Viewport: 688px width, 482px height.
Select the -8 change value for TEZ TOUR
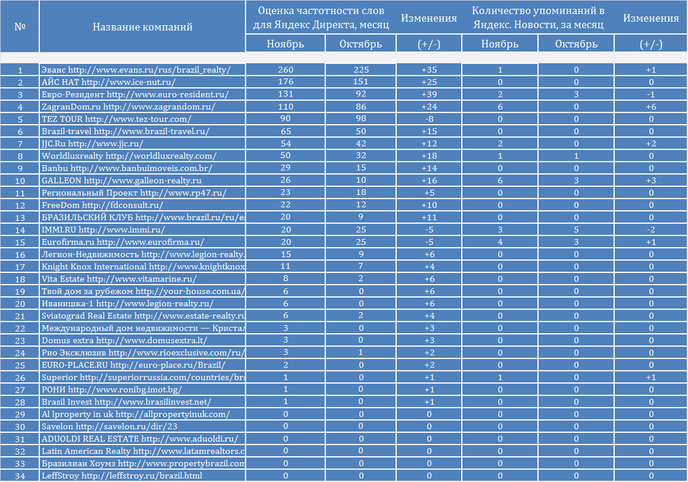[429, 119]
